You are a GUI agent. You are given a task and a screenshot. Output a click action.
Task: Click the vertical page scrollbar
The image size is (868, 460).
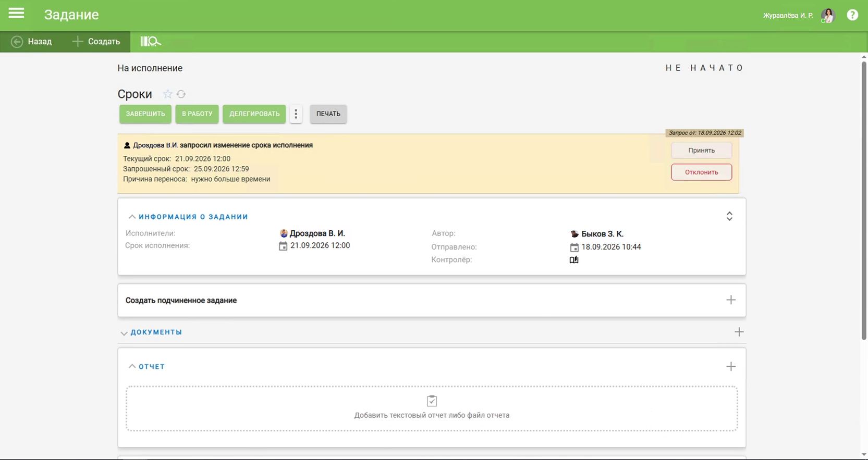(x=864, y=201)
